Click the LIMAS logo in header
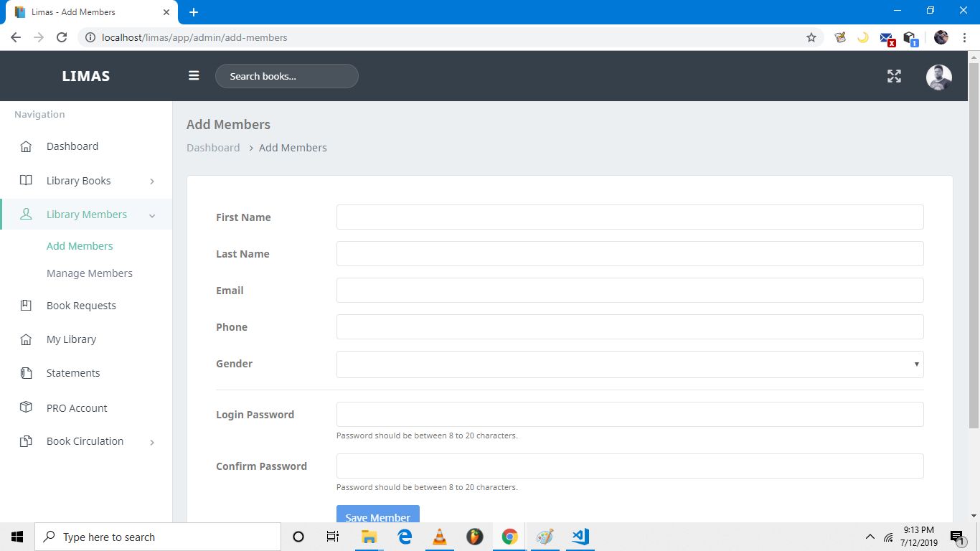Viewport: 980px width, 551px height. (86, 76)
